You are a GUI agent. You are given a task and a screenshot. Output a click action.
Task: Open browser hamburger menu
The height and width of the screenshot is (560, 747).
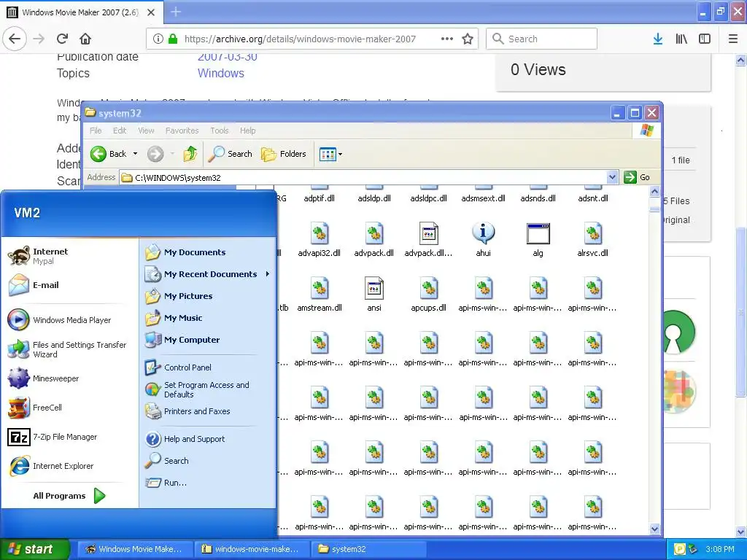click(732, 39)
